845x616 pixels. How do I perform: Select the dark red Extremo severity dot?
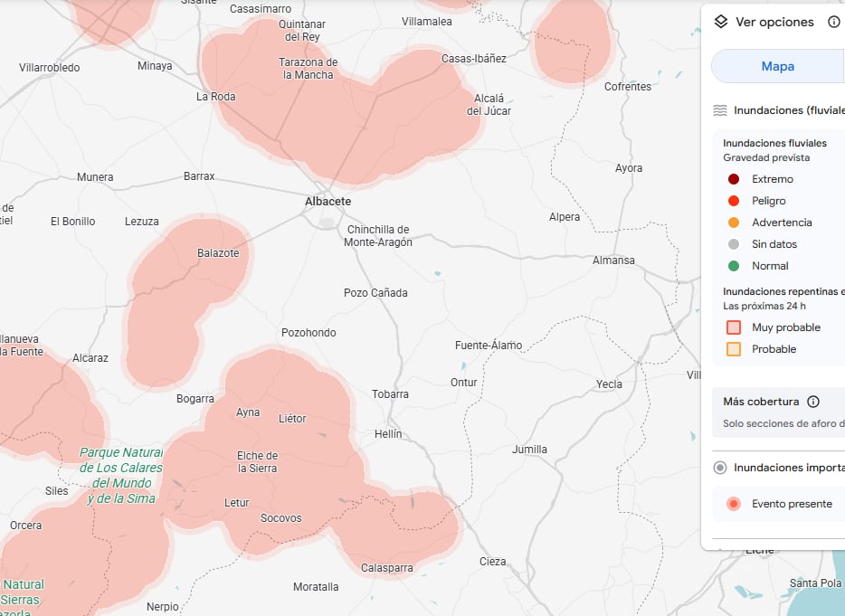coord(733,179)
